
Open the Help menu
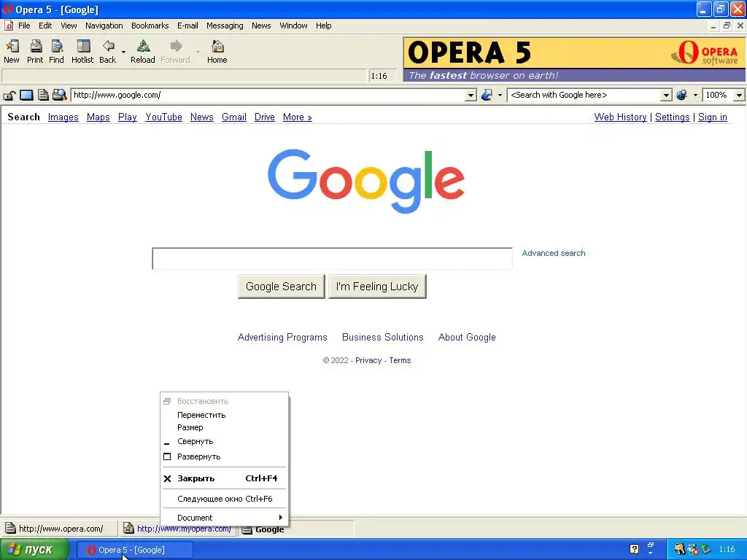tap(323, 26)
